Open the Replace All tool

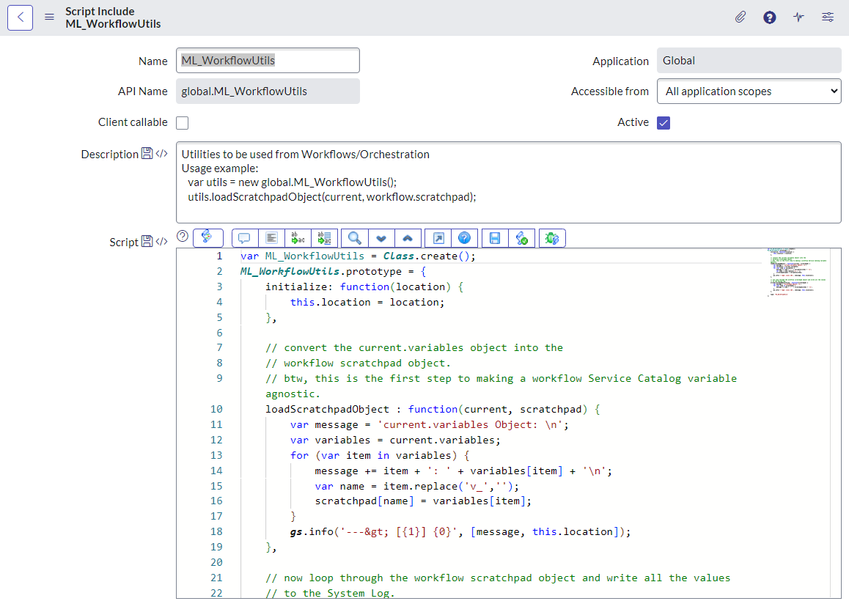tap(324, 238)
